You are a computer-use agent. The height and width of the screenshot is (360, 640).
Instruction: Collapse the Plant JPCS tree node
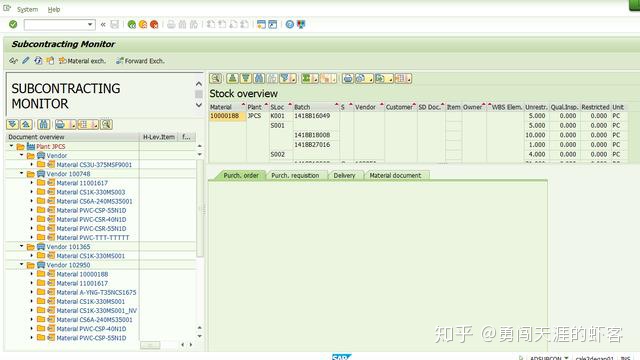coord(11,146)
